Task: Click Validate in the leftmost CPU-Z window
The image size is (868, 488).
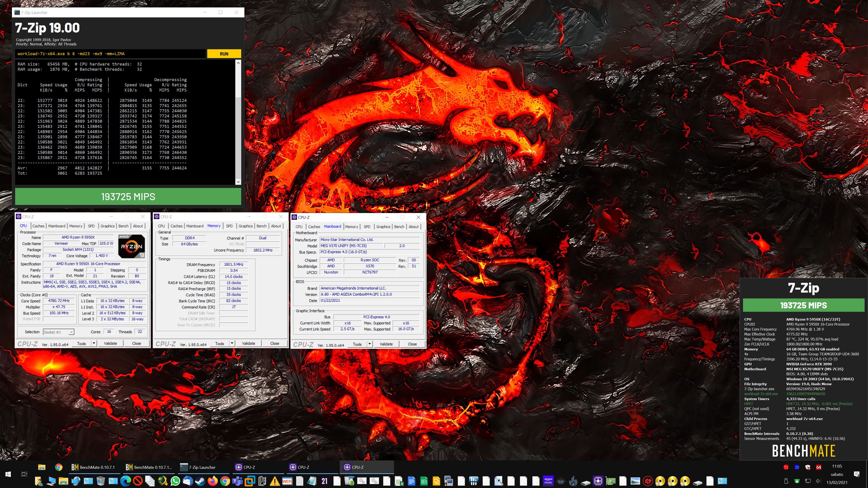Action: [111, 343]
